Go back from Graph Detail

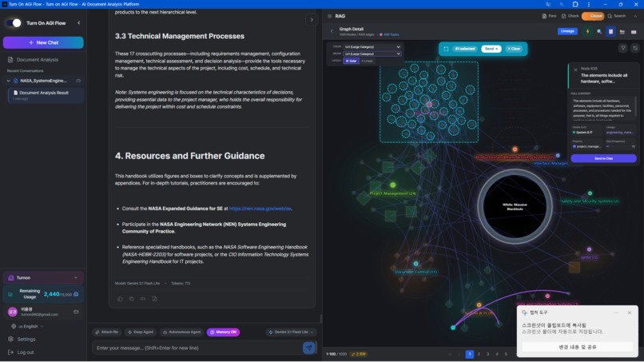point(332,31)
